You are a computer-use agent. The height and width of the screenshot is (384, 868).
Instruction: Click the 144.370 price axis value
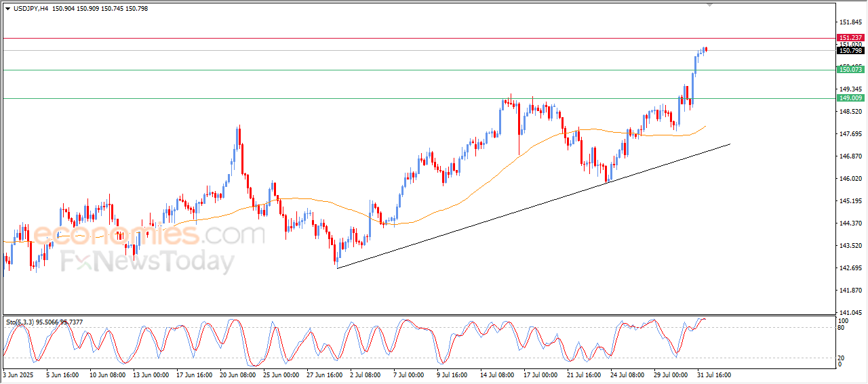851,223
